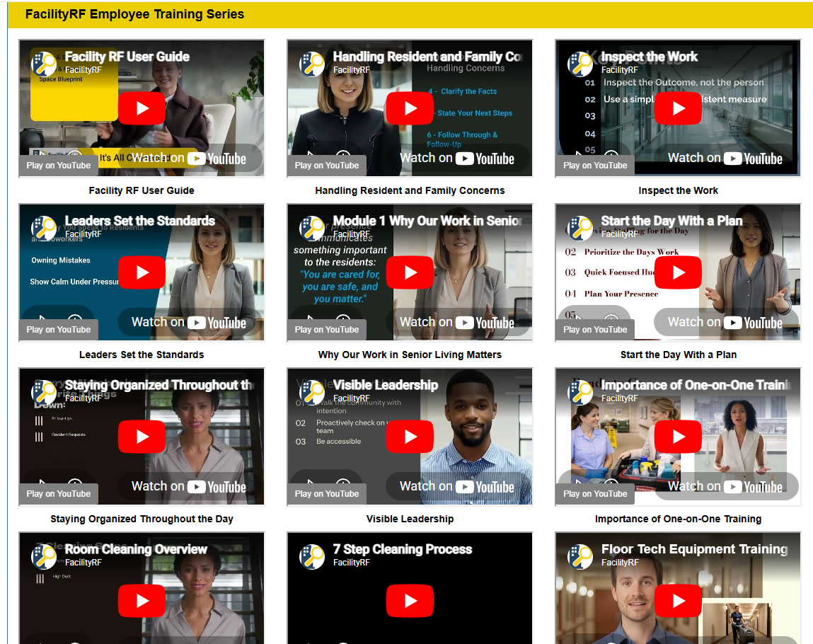
Task: Open FacilityRF channel icon on User Guide video
Action: tap(44, 64)
